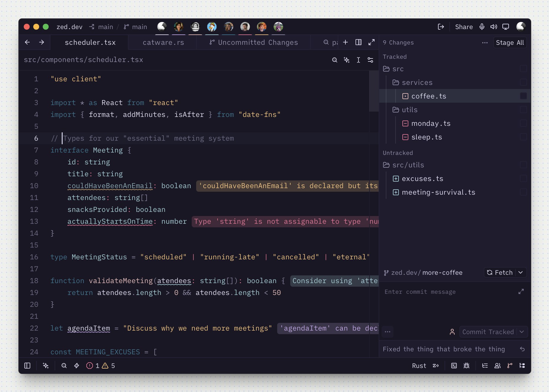Viewport: 549px width, 392px height.
Task: Open buffer search magnifier in breadcrumb bar
Action: 335,60
